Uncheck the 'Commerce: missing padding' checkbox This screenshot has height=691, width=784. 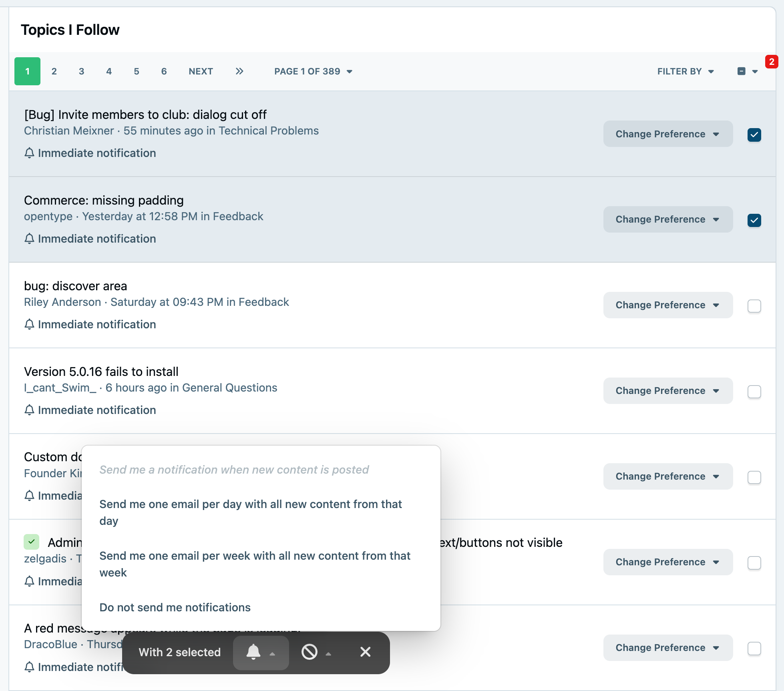(x=754, y=220)
